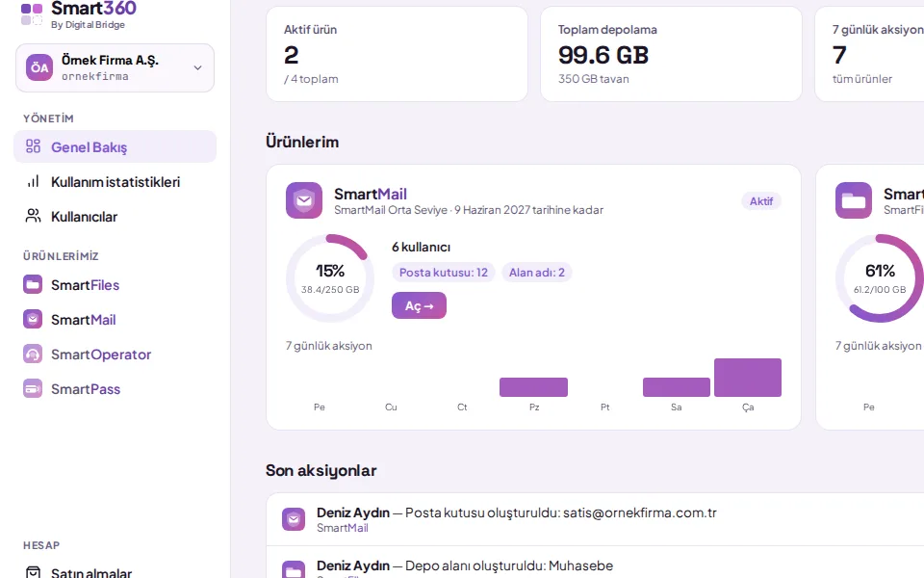Click the 15% storage usage ring
The height and width of the screenshot is (578, 924).
330,278
